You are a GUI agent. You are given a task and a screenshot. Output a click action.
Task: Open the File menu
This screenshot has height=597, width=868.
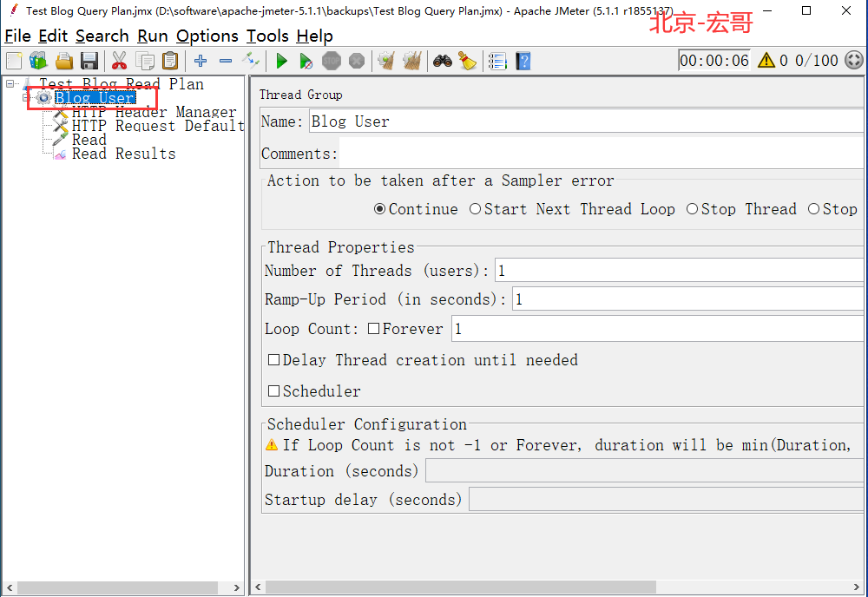17,36
